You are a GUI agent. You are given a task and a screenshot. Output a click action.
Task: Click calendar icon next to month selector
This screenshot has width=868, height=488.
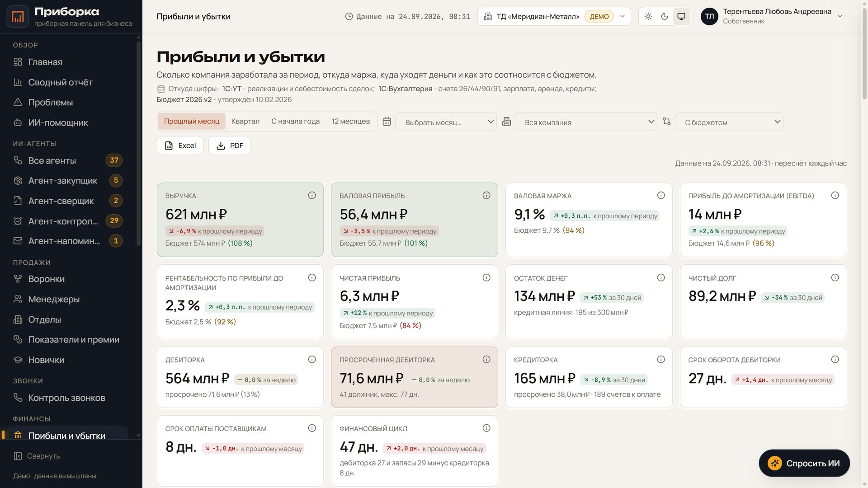pyautogui.click(x=387, y=122)
